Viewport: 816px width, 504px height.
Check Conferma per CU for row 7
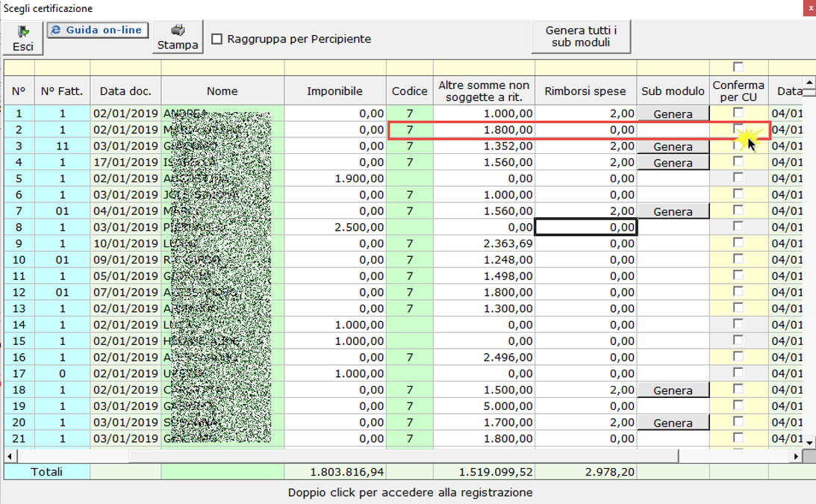pyautogui.click(x=738, y=209)
